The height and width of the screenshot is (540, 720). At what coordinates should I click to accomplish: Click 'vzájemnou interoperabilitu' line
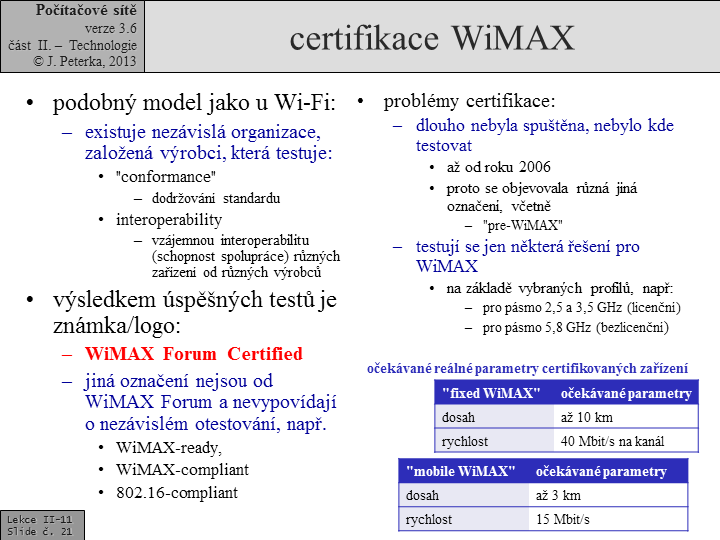pyautogui.click(x=230, y=240)
